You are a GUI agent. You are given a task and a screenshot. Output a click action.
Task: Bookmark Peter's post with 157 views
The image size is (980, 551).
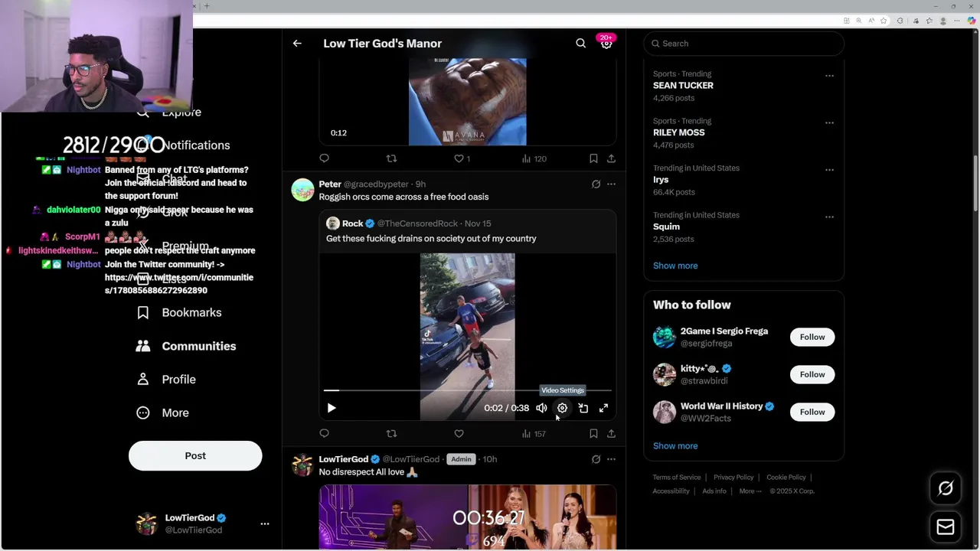coord(593,434)
